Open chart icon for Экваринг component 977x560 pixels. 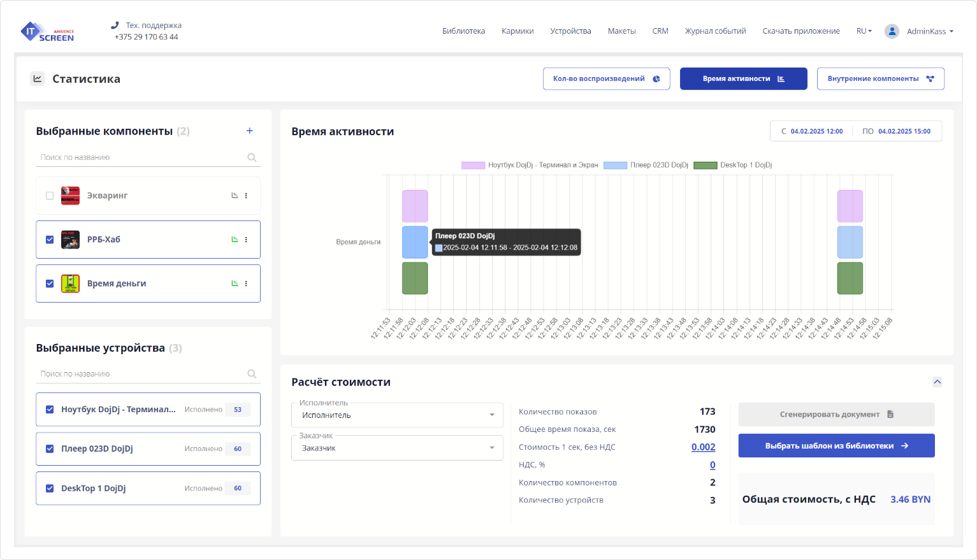(235, 196)
